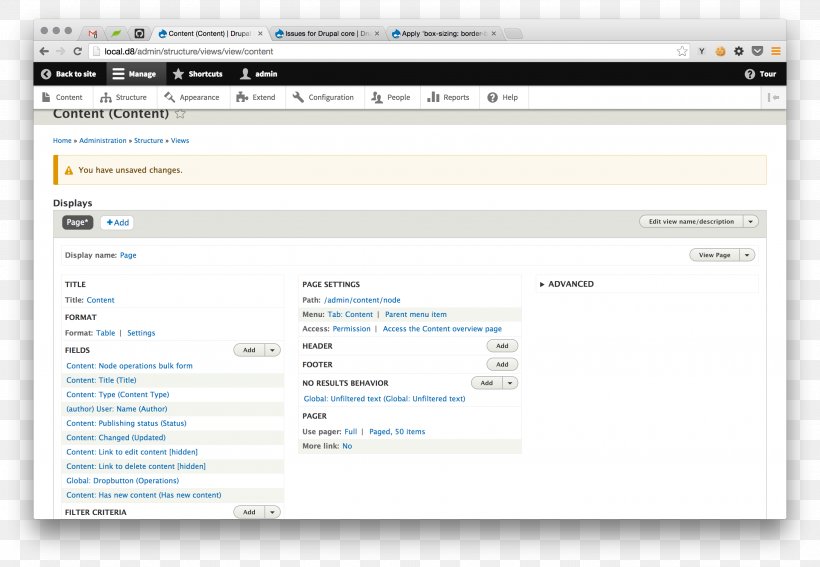The height and width of the screenshot is (567, 820).
Task: Change Format Table link
Action: (x=106, y=333)
